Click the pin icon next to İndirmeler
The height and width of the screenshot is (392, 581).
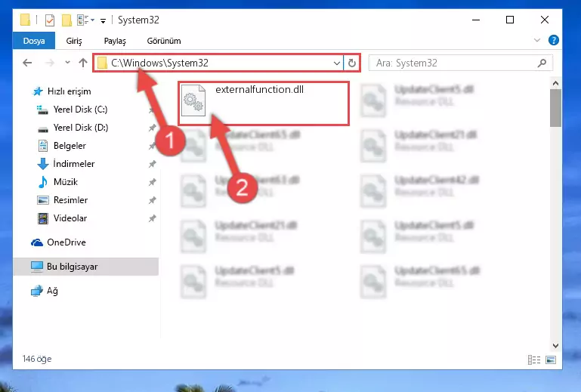point(153,164)
